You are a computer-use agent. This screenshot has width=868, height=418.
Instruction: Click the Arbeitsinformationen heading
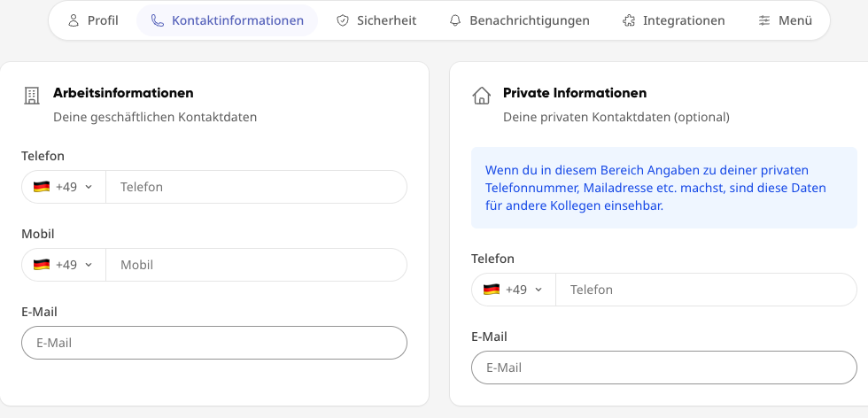click(x=123, y=93)
